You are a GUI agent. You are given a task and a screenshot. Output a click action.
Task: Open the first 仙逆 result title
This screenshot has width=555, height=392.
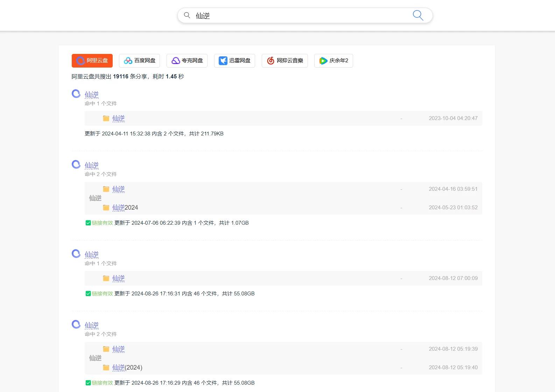[x=92, y=94]
